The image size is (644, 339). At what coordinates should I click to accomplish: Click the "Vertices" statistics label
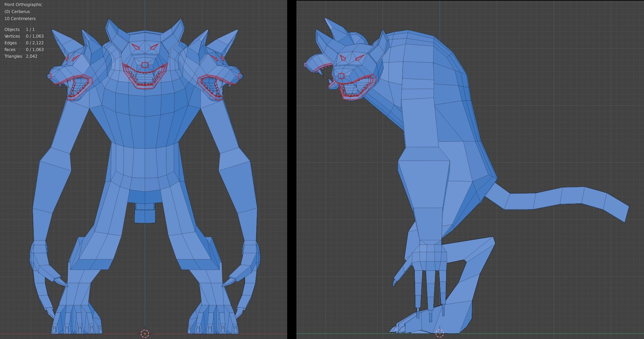click(x=12, y=36)
